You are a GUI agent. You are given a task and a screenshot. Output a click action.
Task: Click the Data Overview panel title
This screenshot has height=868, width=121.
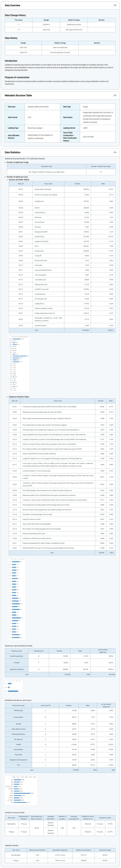[x=12, y=5]
